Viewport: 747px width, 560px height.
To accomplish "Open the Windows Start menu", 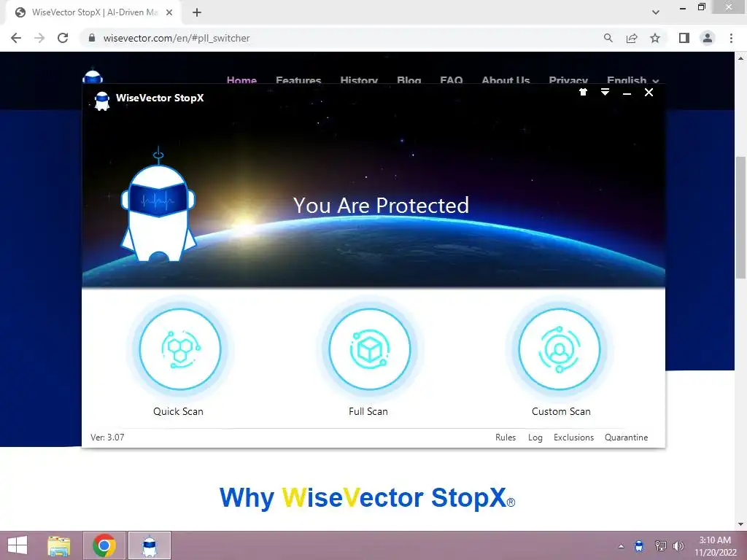I will point(18,545).
